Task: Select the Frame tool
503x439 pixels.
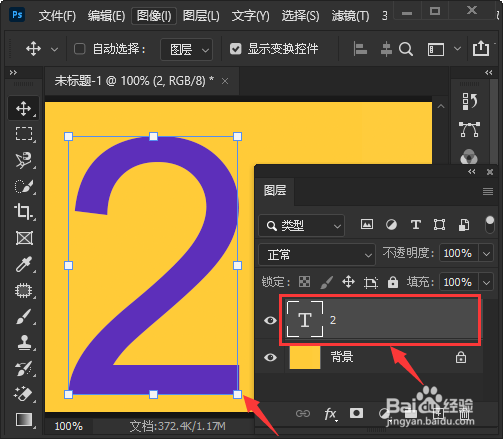Action: [x=24, y=238]
